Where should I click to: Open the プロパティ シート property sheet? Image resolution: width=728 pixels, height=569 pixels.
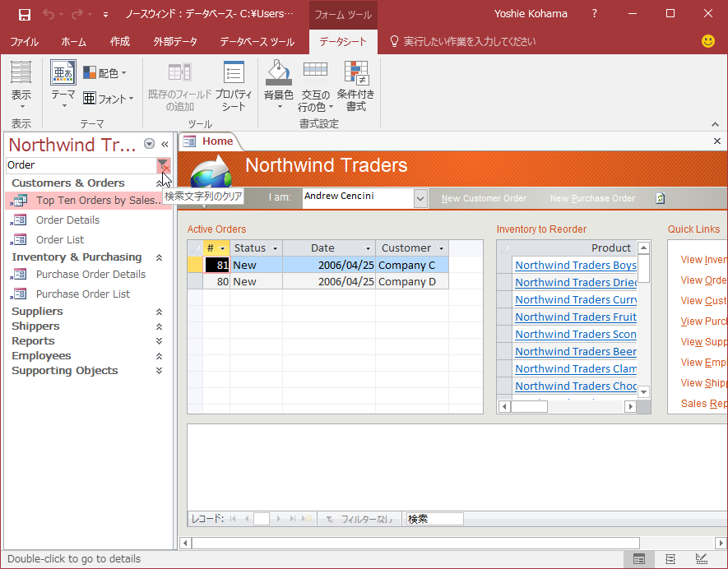pyautogui.click(x=234, y=86)
